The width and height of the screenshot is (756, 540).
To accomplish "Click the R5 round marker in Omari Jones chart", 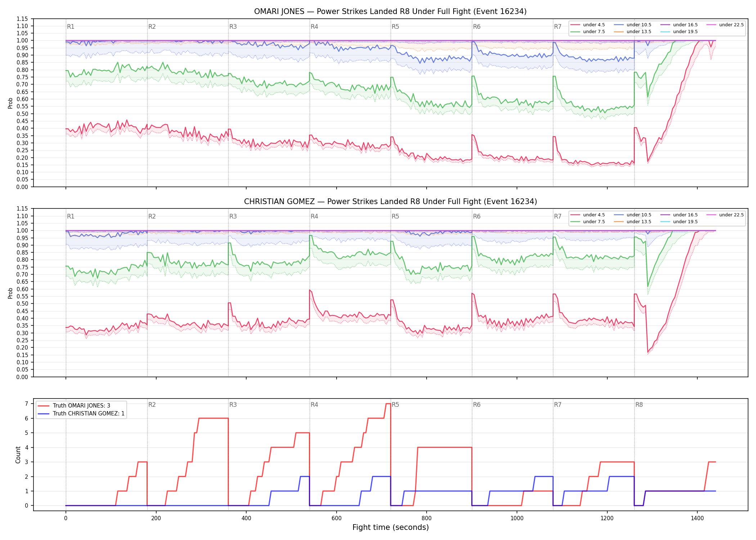I will (x=395, y=27).
